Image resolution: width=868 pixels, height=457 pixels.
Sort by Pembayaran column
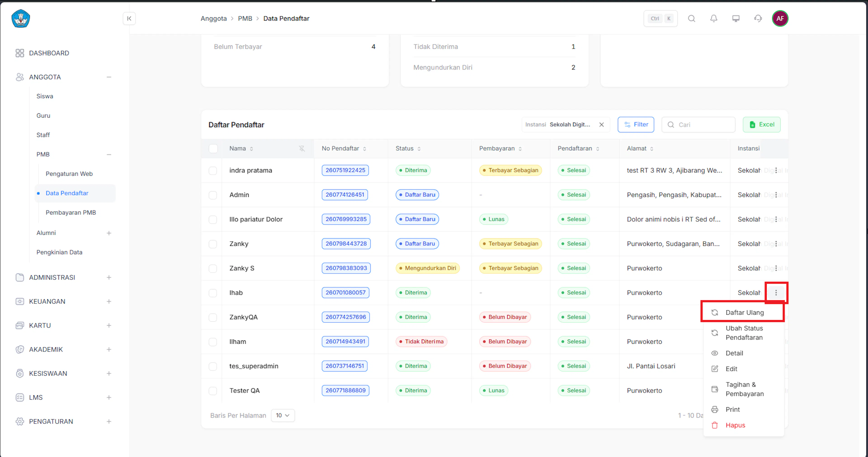(x=520, y=149)
